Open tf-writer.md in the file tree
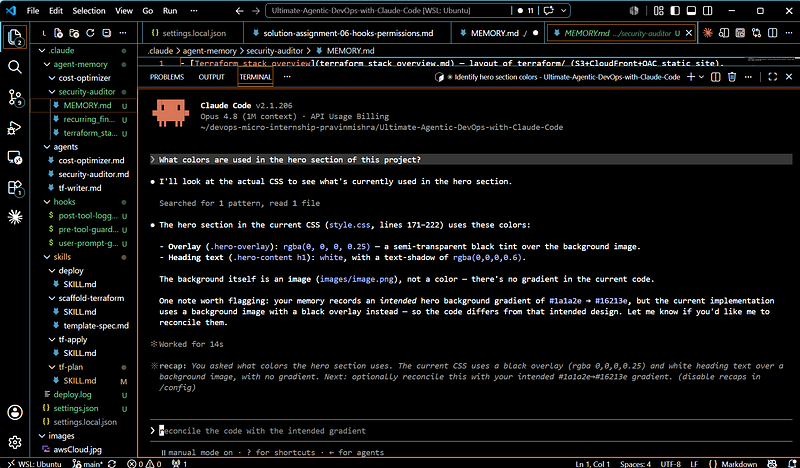The image size is (800, 468). click(x=80, y=188)
